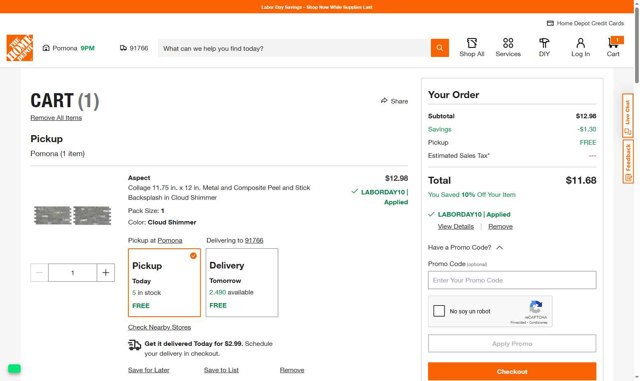Click the Savings amount -$1.30
This screenshot has width=640, height=381.
[587, 129]
